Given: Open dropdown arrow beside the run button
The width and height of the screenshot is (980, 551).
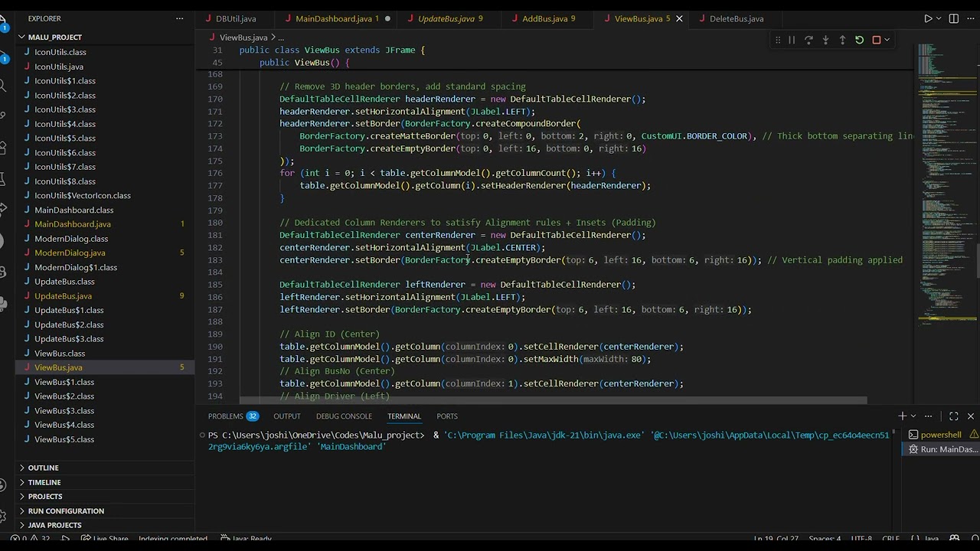Looking at the screenshot, I should coord(939,18).
